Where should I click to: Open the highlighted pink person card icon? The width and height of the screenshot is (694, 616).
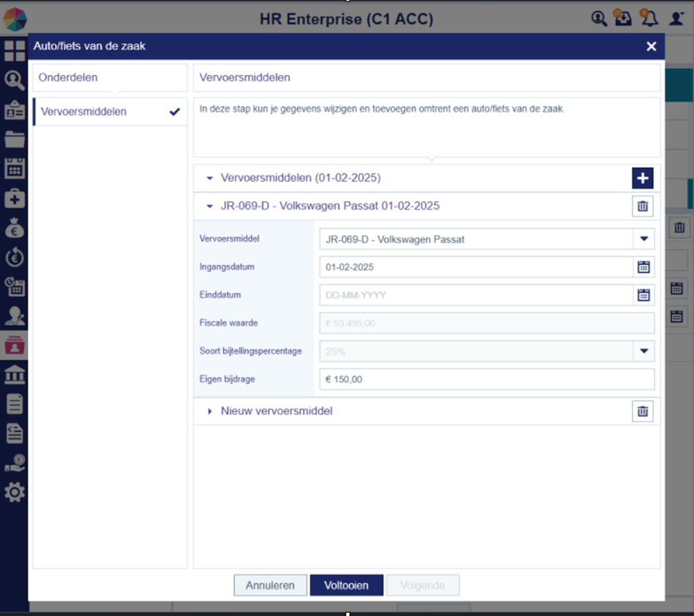(x=15, y=345)
